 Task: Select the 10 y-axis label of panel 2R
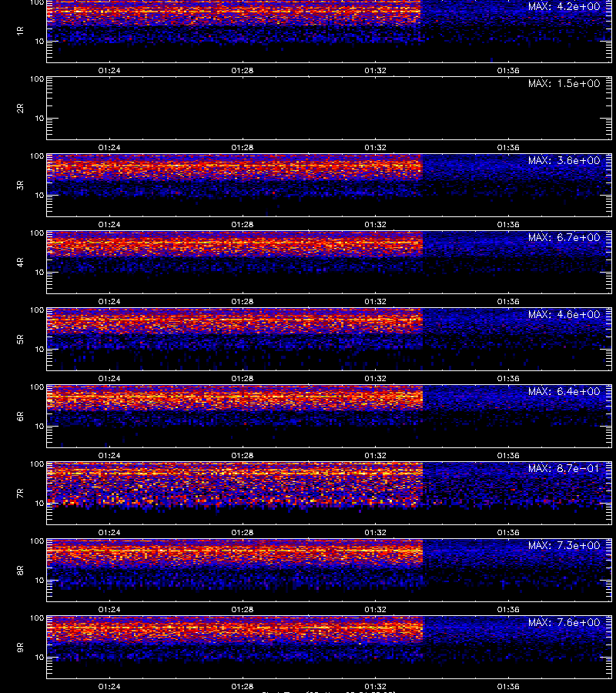pos(39,118)
